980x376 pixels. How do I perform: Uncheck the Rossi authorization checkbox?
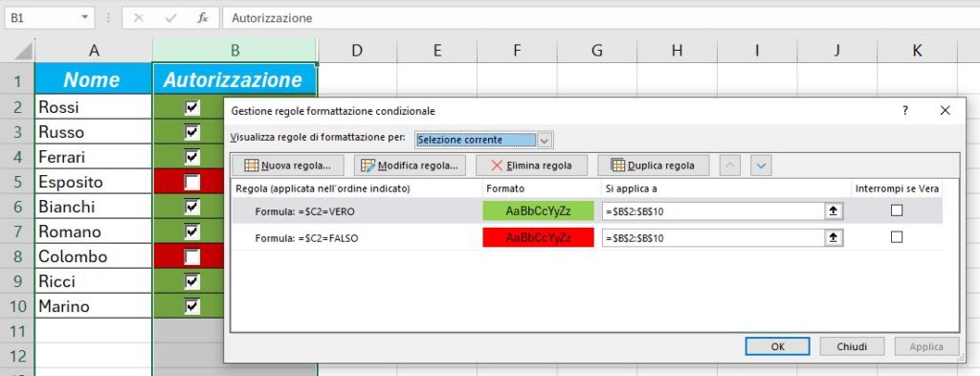pos(191,108)
